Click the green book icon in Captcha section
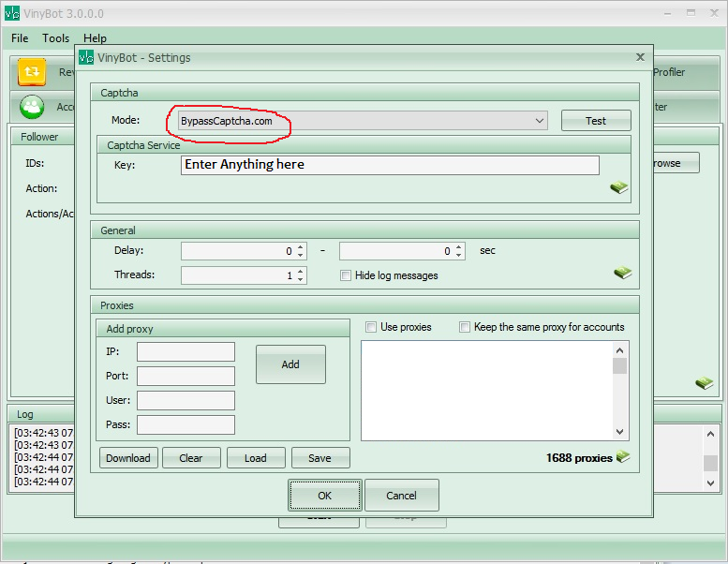This screenshot has height=564, width=728. tap(619, 187)
